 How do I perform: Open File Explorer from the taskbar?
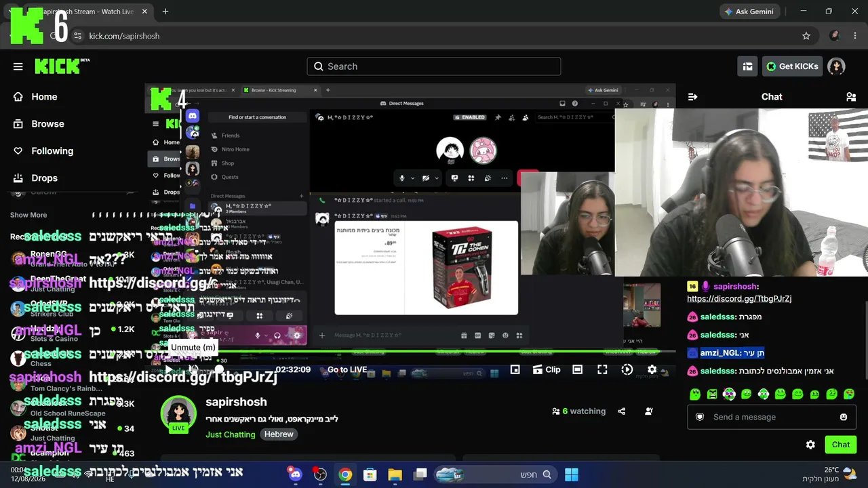[395, 474]
